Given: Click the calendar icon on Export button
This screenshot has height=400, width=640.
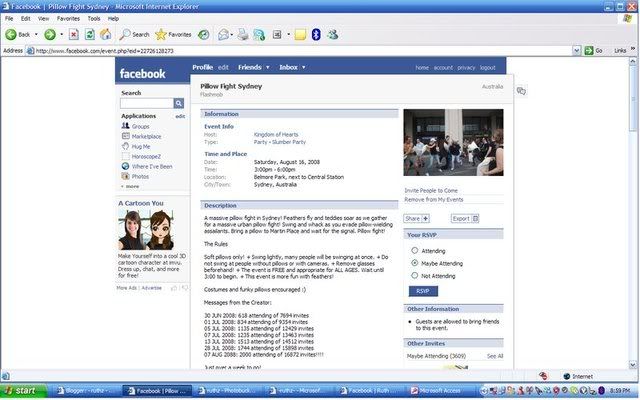Looking at the screenshot, I should pyautogui.click(x=475, y=219).
